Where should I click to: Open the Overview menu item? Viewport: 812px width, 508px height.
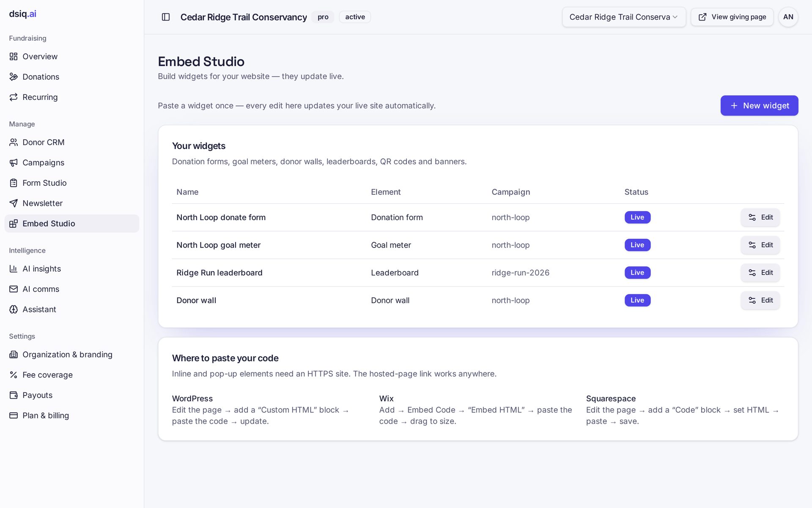click(x=72, y=56)
